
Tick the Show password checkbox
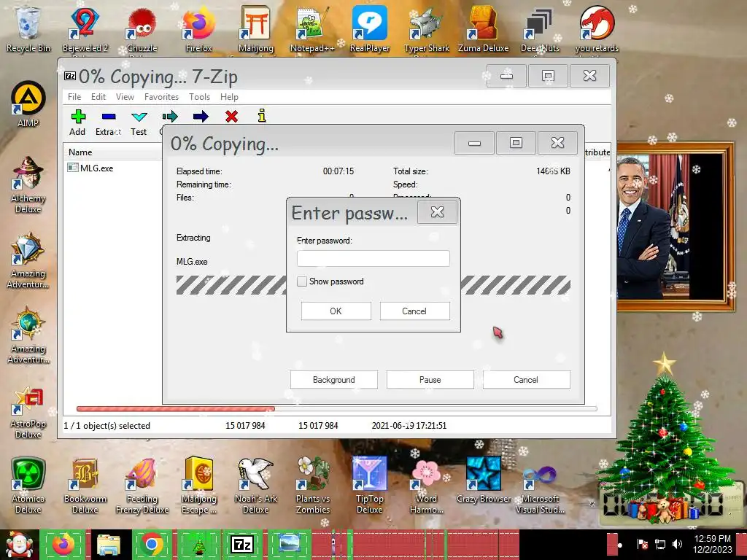click(302, 281)
